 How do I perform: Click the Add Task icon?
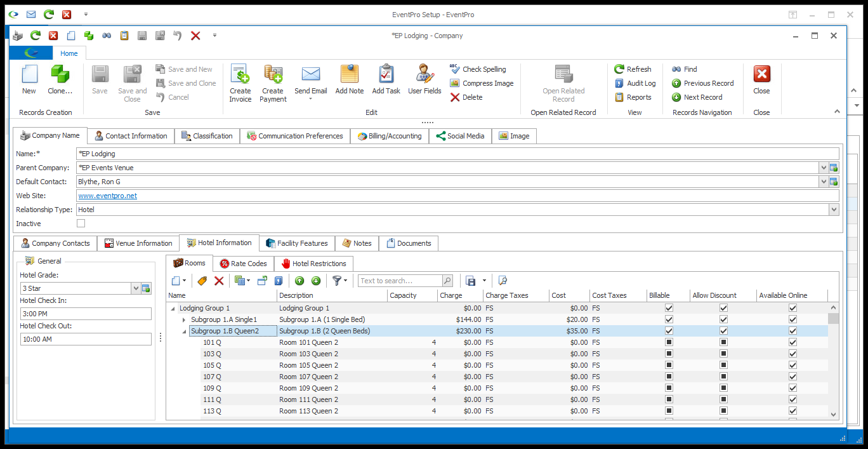click(386, 75)
